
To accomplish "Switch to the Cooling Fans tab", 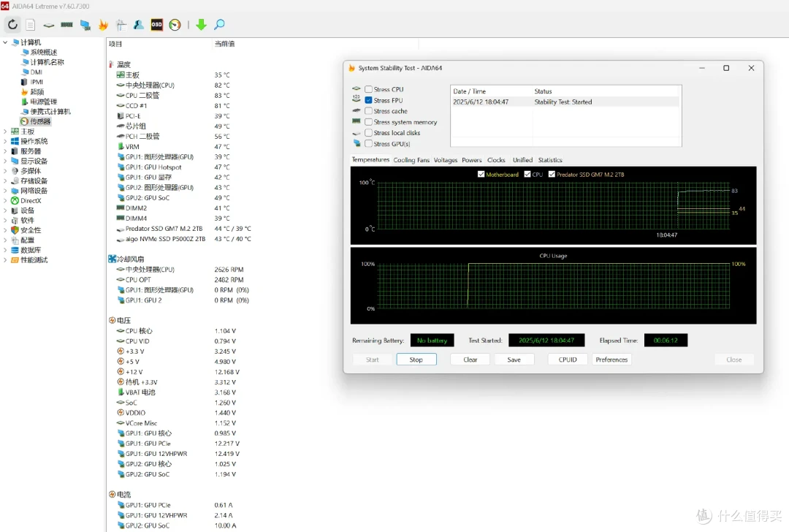I will (411, 160).
